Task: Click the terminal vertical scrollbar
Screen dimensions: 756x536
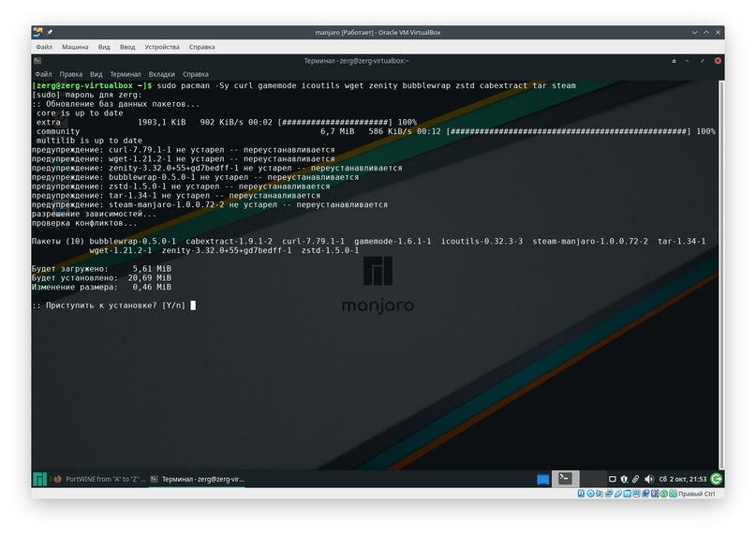Action: [x=721, y=274]
